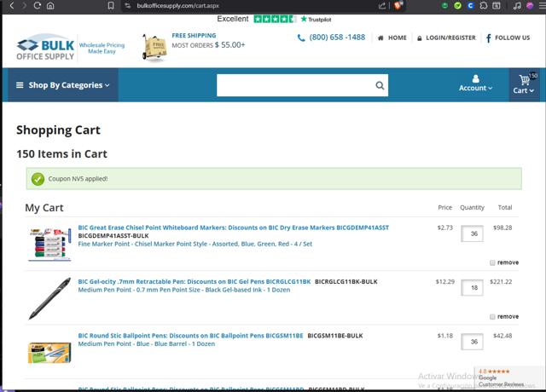
Task: Click the Gel-ocity black pen thumbnail
Action: (x=49, y=298)
